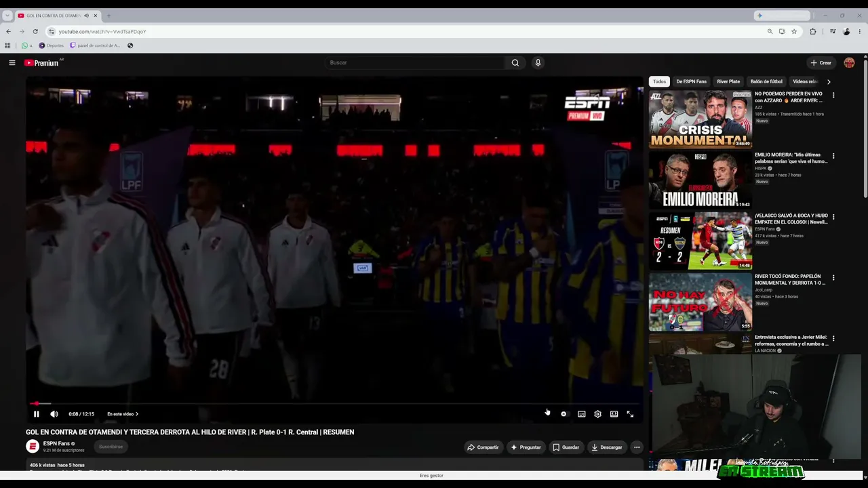This screenshot has height=488, width=868.
Task: Open the ESPN Fans channel name link
Action: pos(56,444)
